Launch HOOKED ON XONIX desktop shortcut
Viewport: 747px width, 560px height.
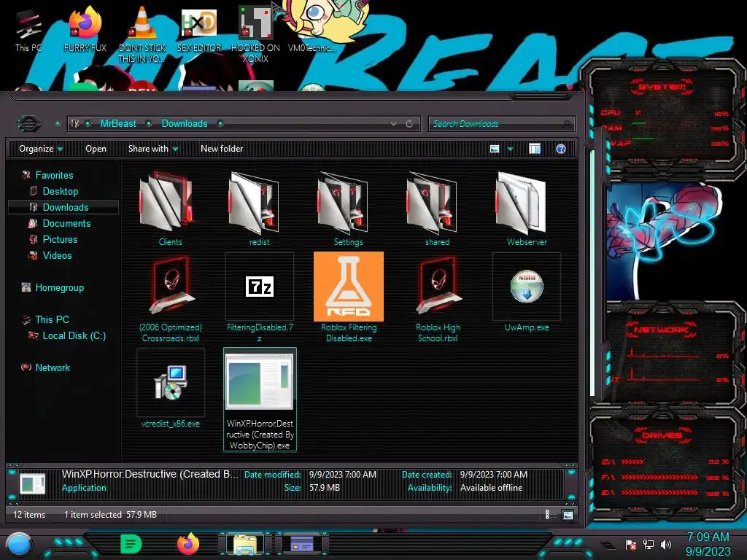(x=255, y=36)
